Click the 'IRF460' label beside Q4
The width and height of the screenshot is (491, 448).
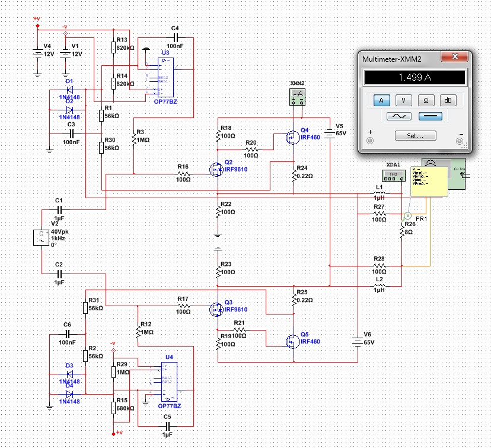[x=310, y=137]
